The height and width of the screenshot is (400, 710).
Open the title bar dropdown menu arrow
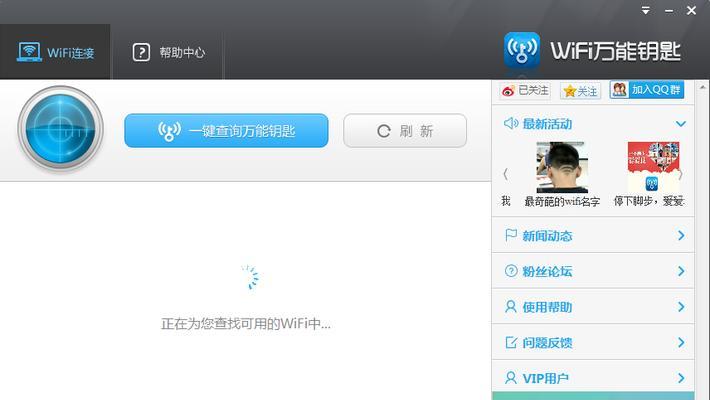646,10
